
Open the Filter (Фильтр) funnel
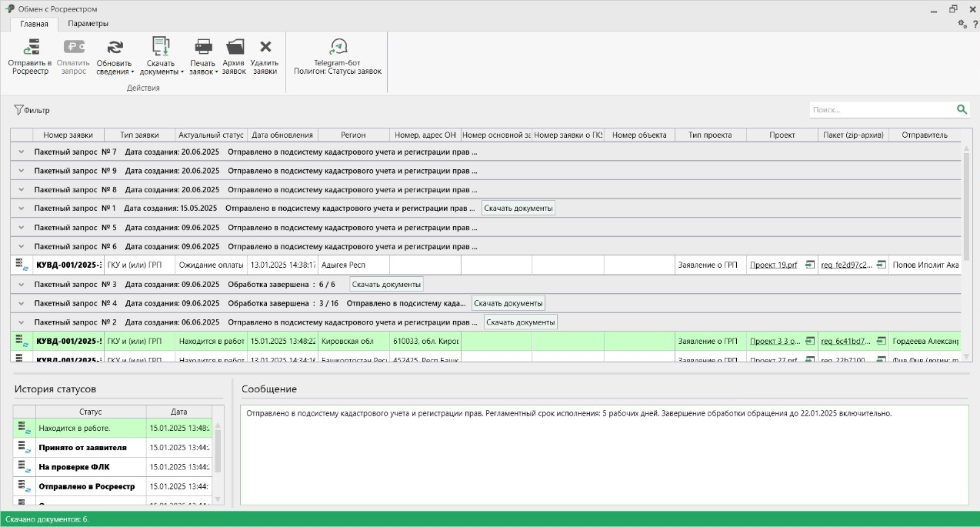(18, 111)
